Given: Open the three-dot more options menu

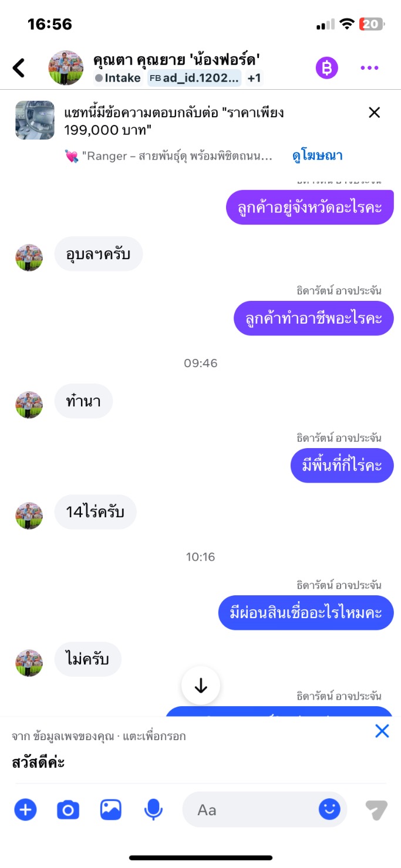Looking at the screenshot, I should (x=369, y=68).
